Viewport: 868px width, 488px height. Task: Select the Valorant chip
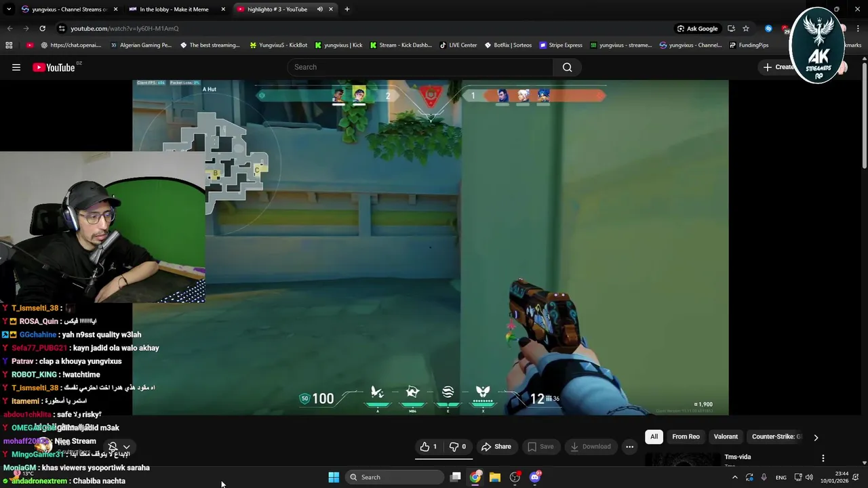coord(726,436)
